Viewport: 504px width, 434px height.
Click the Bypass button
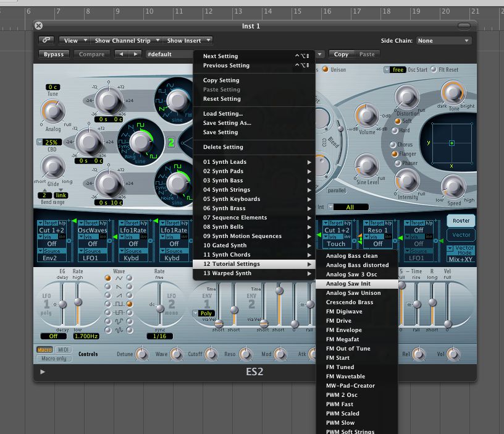click(54, 54)
